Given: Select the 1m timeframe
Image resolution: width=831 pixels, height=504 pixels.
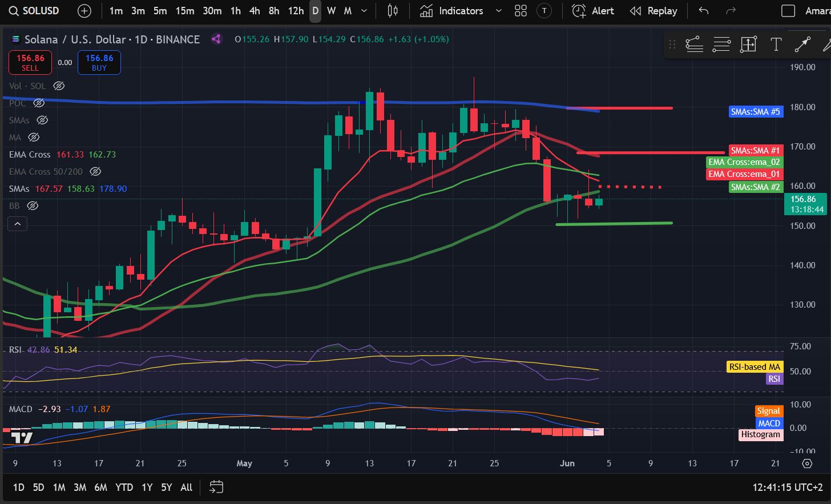Looking at the screenshot, I should [116, 11].
